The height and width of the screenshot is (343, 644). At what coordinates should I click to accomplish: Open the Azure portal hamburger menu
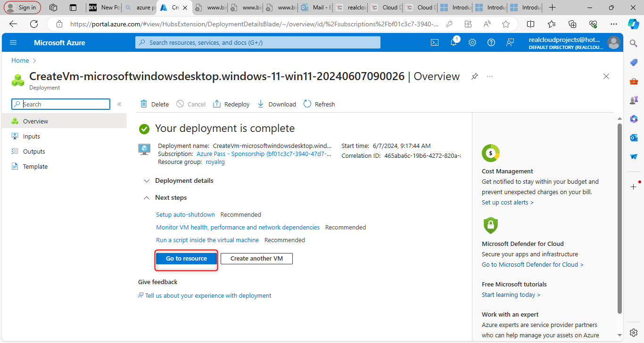pos(13,42)
